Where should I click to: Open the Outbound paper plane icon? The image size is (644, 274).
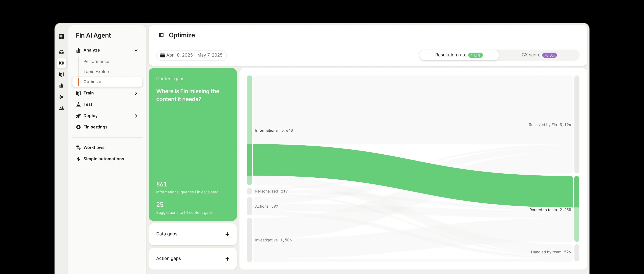(61, 97)
